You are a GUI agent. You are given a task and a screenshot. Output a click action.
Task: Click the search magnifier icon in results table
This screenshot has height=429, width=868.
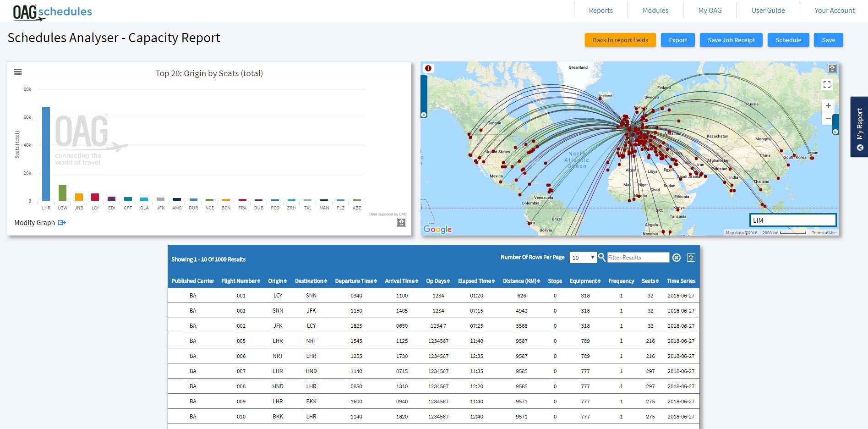[x=602, y=257]
